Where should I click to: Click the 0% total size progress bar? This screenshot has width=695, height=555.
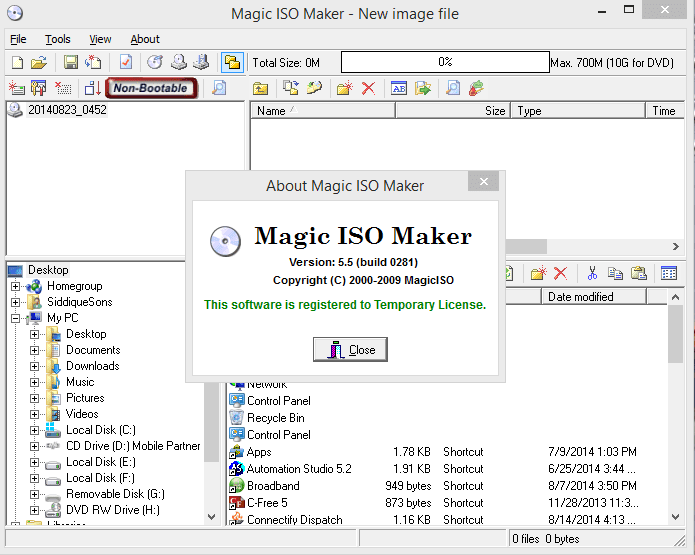pos(445,62)
